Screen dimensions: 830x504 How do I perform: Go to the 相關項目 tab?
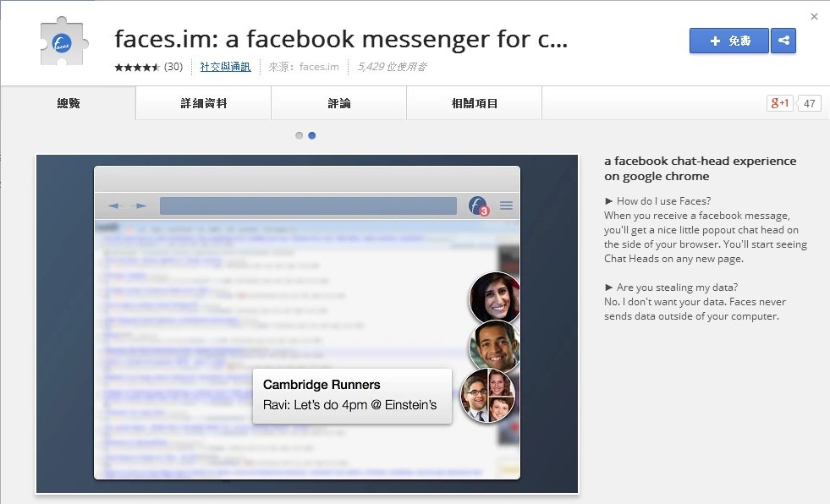[x=474, y=103]
